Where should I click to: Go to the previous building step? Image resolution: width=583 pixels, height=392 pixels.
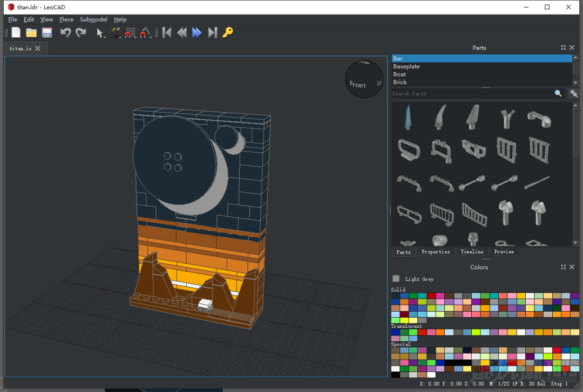pos(182,33)
